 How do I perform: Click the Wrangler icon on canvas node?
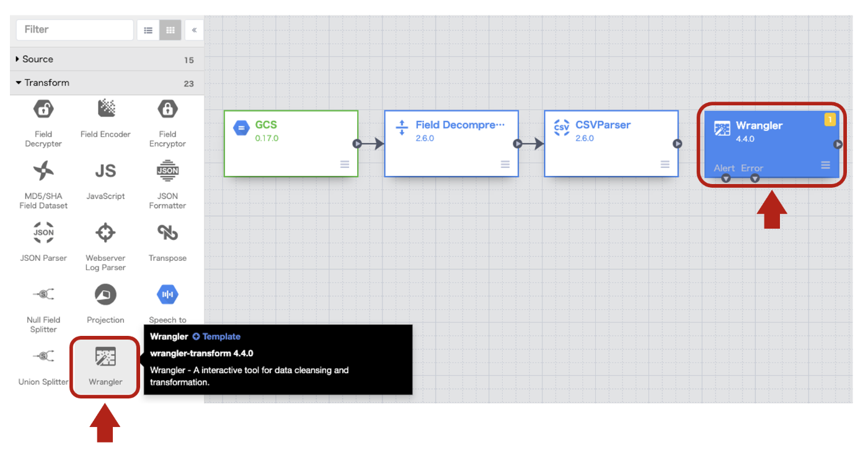(722, 129)
